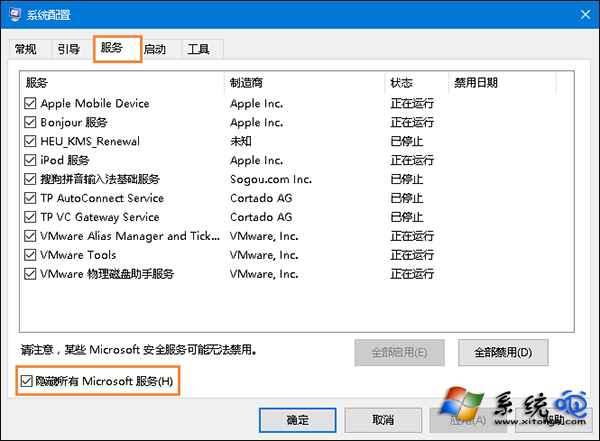The image size is (600, 441).
Task: Click the System Configuration title bar icon
Action: point(15,14)
